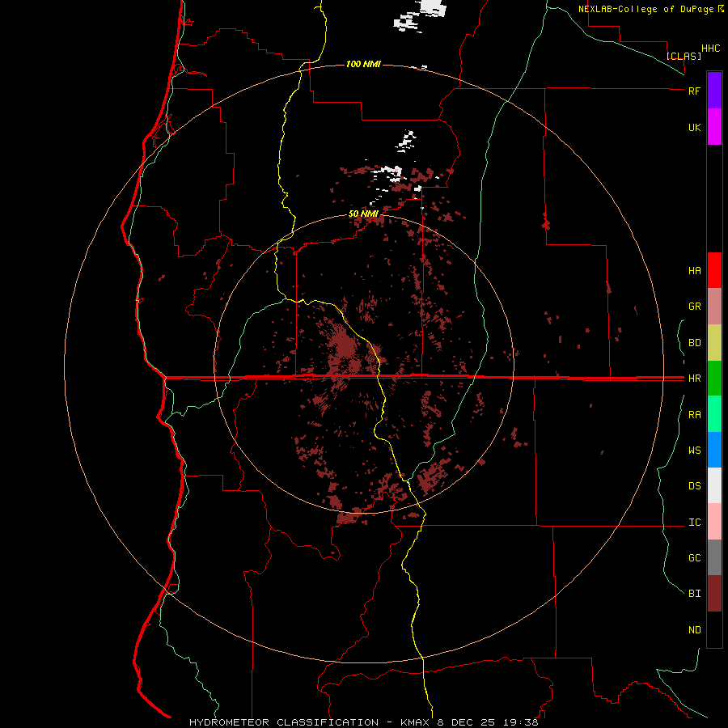This screenshot has height=728, width=728.
Task: Click the KMAX station identifier
Action: (415, 722)
